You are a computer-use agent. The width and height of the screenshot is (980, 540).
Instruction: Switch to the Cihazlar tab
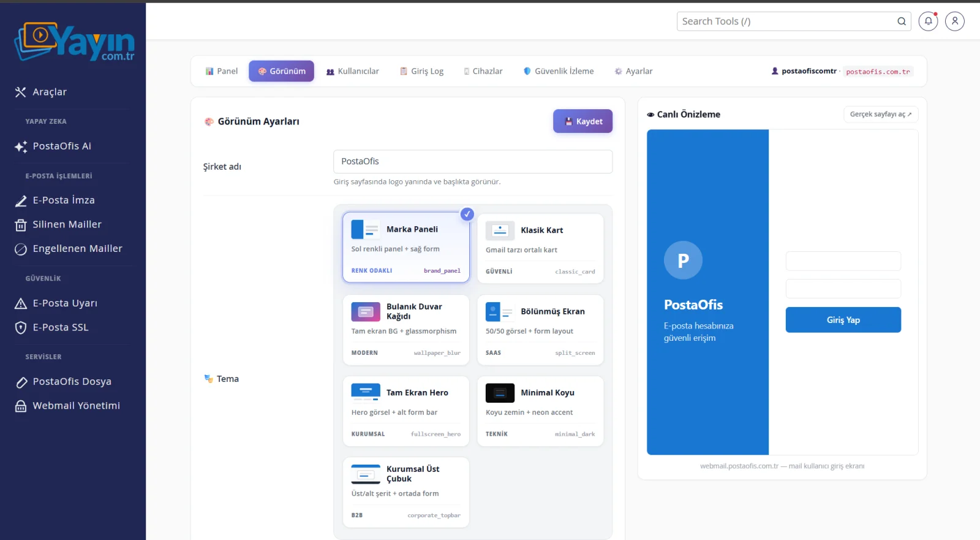pos(483,71)
